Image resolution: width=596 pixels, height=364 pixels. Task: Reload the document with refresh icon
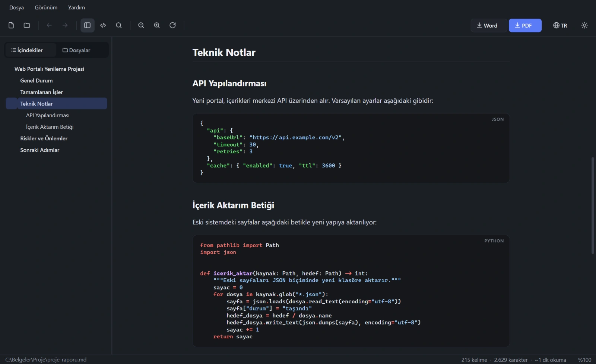pos(172,25)
